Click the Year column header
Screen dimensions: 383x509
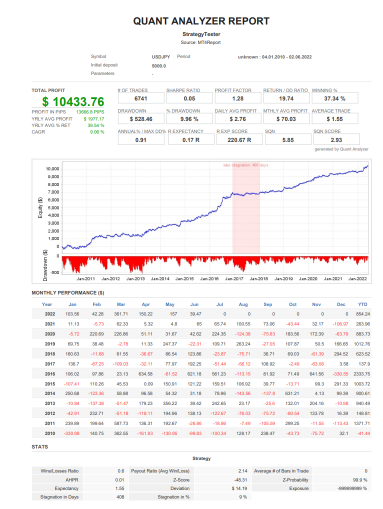(x=47, y=304)
